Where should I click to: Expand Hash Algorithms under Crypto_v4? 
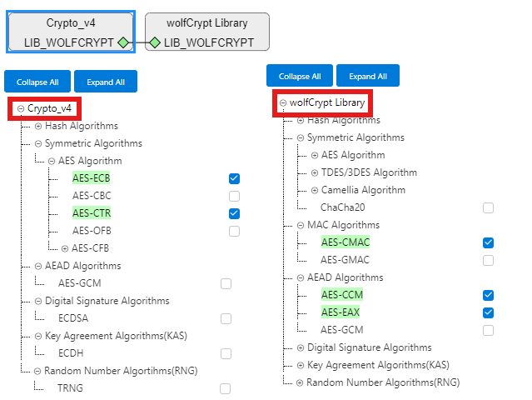[37, 126]
